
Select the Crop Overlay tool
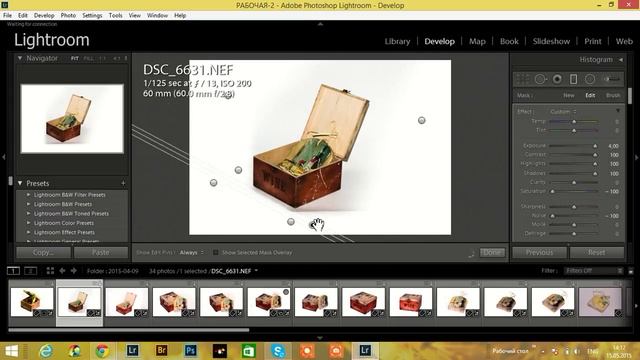coord(523,79)
